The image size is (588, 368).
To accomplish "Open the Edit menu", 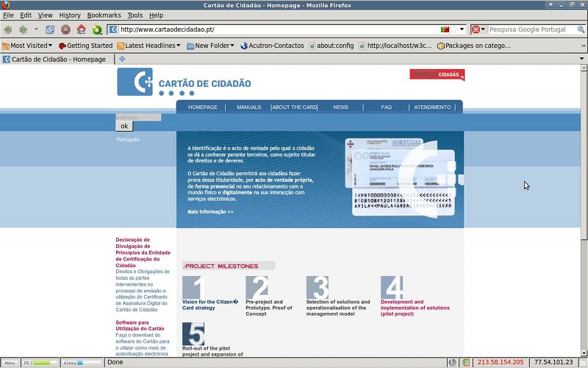I will point(26,15).
